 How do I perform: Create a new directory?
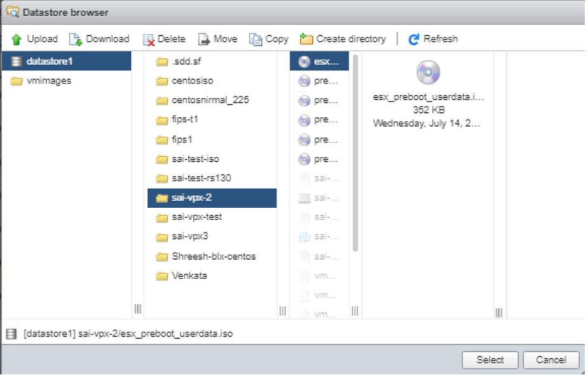click(343, 39)
